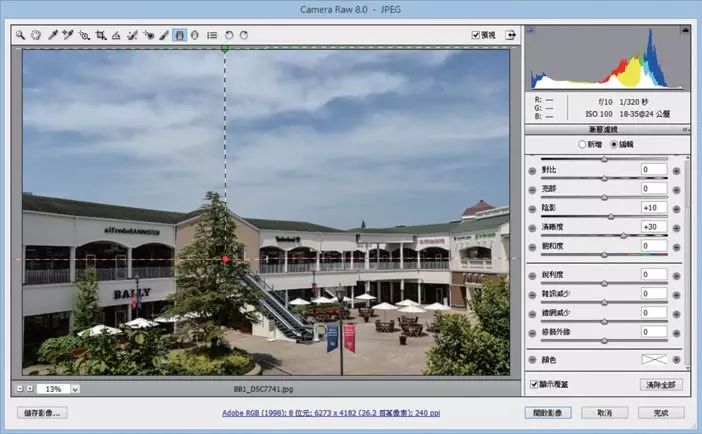Select the Spot Removal tool

point(132,35)
